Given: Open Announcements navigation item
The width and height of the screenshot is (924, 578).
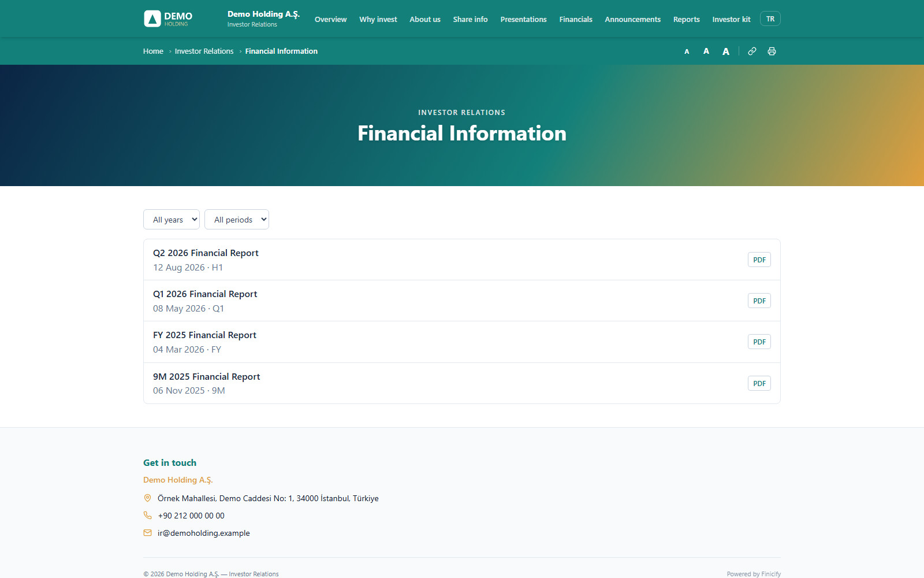Looking at the screenshot, I should pos(633,19).
